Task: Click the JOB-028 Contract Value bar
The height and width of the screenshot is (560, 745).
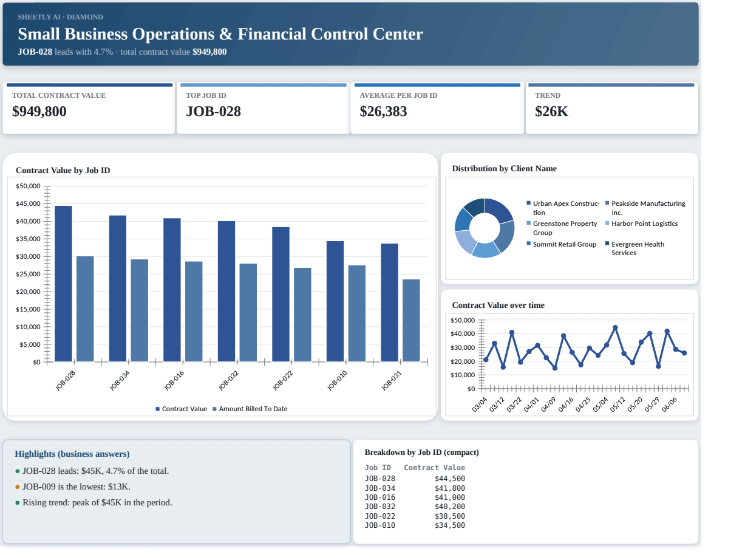Action: tap(63, 284)
